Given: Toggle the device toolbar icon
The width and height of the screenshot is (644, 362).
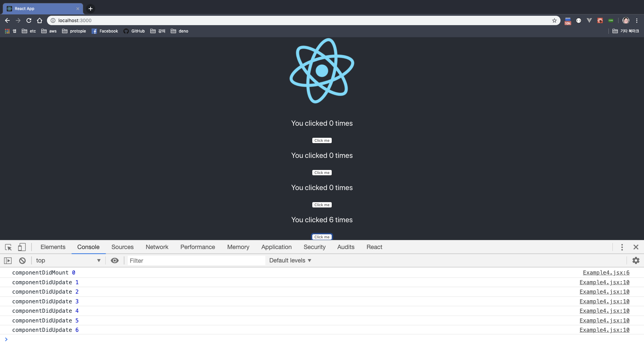Looking at the screenshot, I should coord(22,247).
